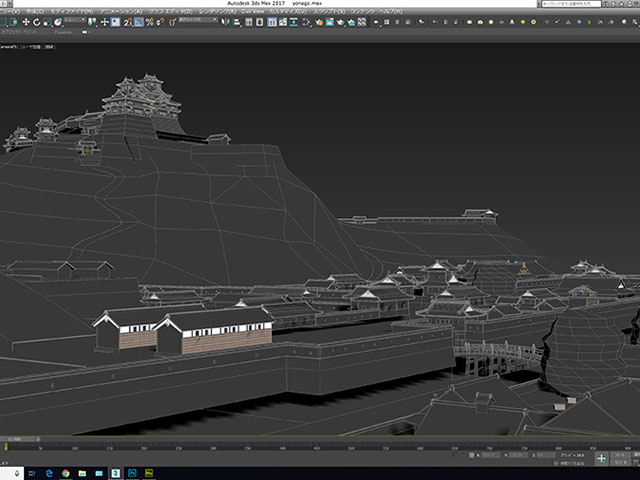
Task: Toggle Percent Snap in the toolbar
Action: [149, 21]
